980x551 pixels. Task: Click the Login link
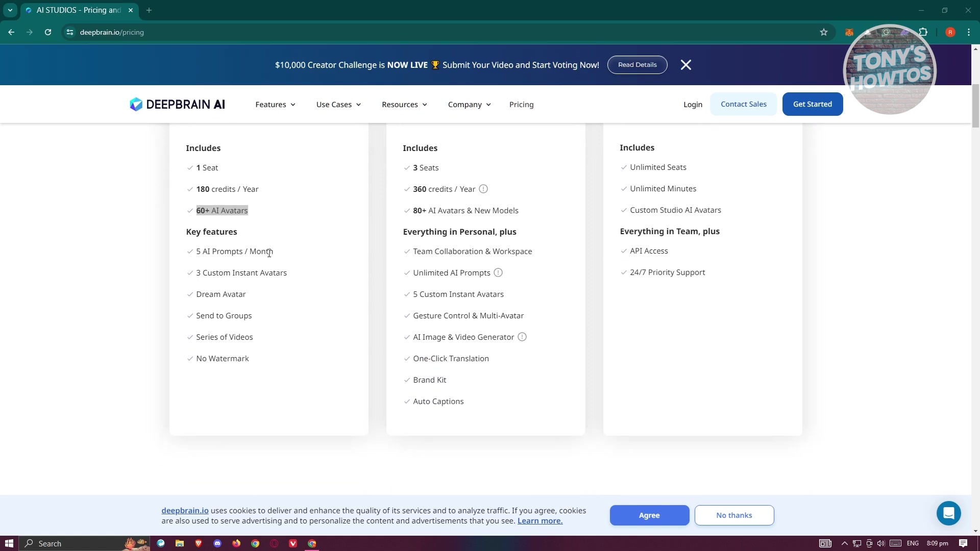tap(693, 105)
